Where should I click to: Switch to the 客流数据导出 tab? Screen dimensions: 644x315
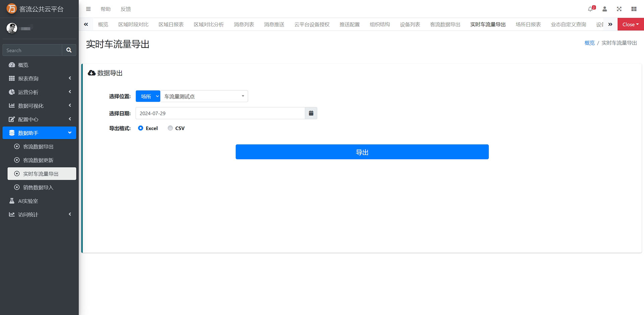click(x=445, y=25)
